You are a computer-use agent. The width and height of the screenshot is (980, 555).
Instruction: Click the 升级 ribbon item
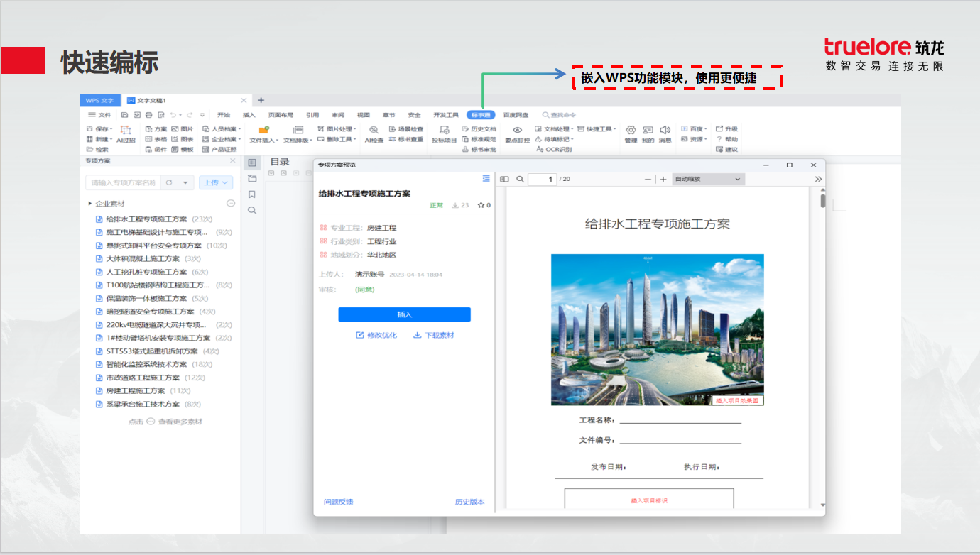click(726, 129)
